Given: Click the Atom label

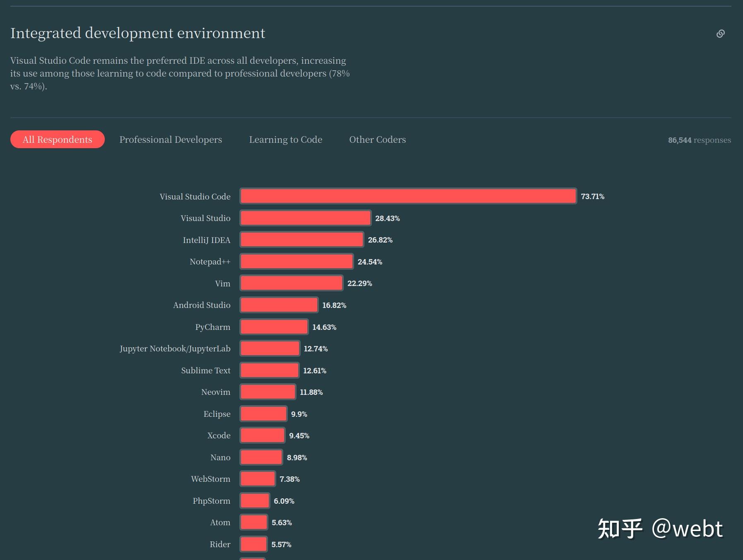Looking at the screenshot, I should 220,522.
